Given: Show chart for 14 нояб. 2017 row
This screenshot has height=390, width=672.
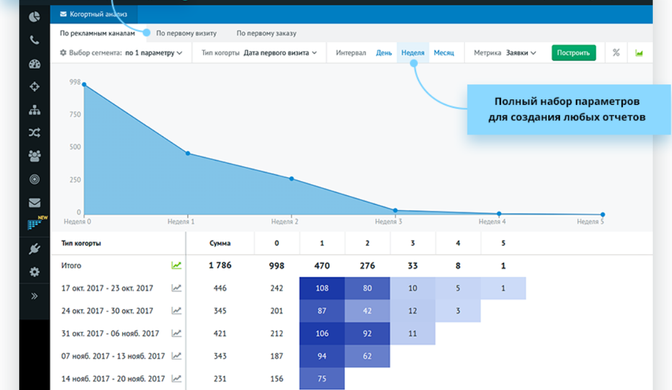Looking at the screenshot, I should pyautogui.click(x=176, y=378).
